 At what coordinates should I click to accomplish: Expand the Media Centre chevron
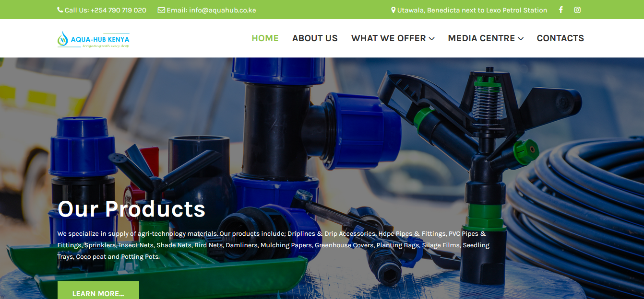coord(521,38)
